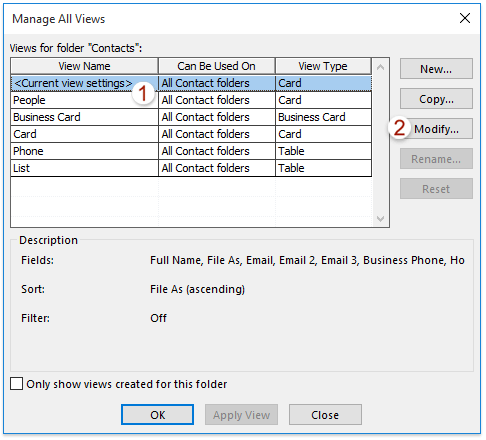Select the Business Card view name
Screen dimensions: 486x440
tap(47, 117)
